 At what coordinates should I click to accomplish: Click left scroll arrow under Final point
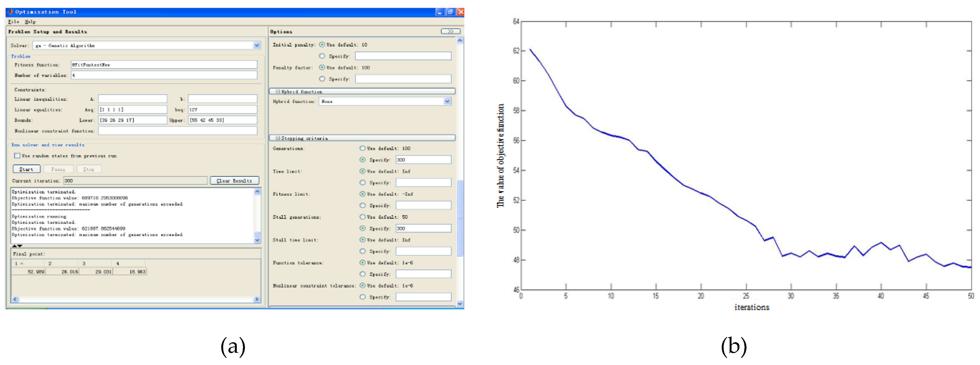(15, 299)
